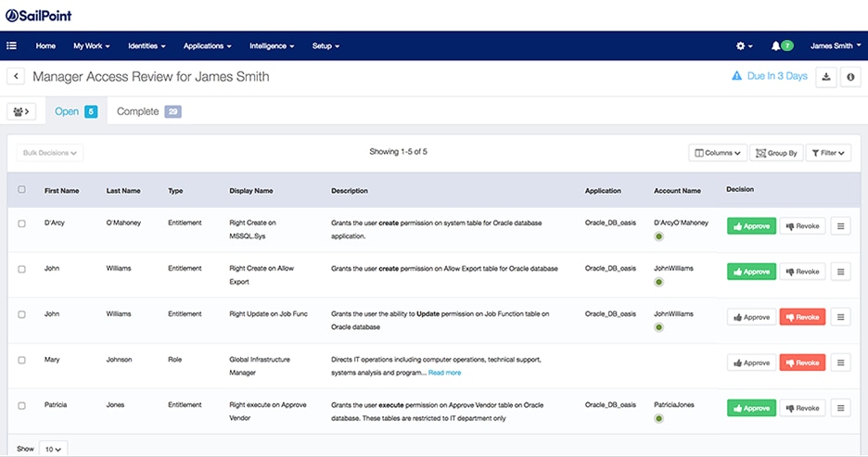Revoke Patricia Jones's entitlement
868x457 pixels.
802,408
